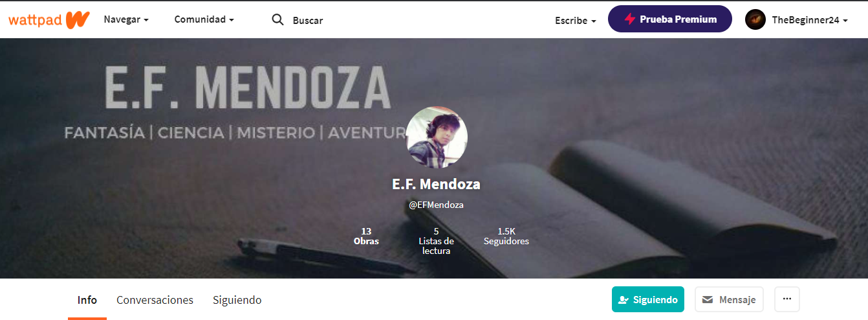Send a message via Mensaje button
Viewport: 868px width, 320px height.
730,299
